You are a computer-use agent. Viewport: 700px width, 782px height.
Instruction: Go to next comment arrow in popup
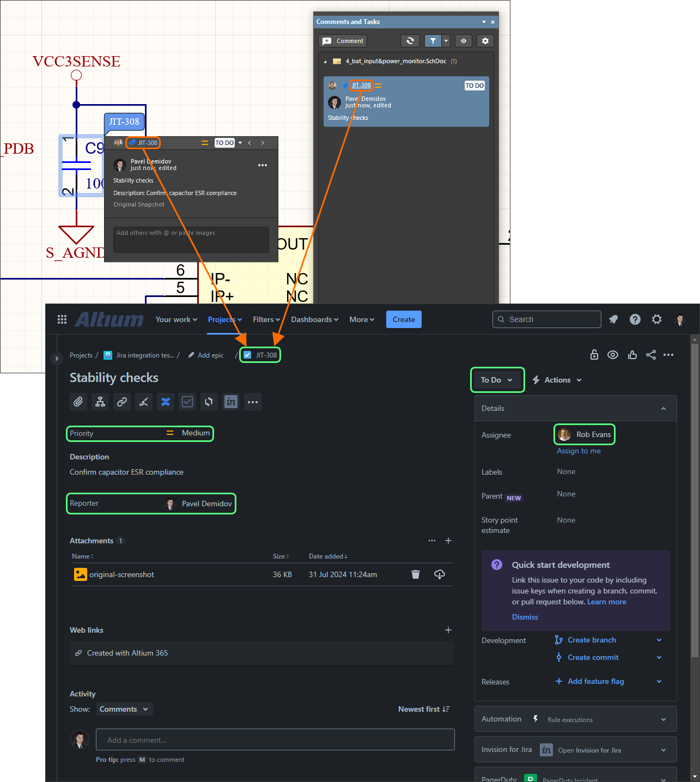click(263, 143)
